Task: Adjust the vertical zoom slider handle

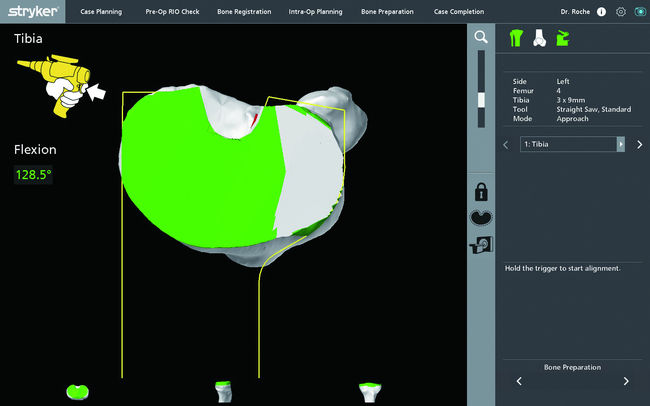Action: [x=481, y=100]
